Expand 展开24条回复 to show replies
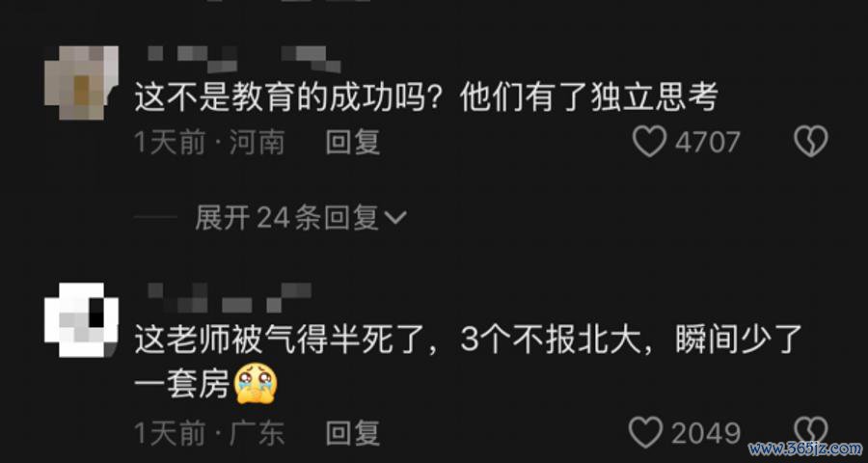The height and width of the screenshot is (463, 868). point(301,218)
